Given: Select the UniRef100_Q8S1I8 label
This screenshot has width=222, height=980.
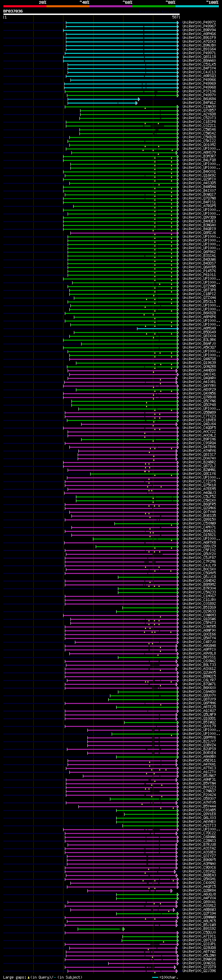Looking at the screenshot, I should (199, 57).
